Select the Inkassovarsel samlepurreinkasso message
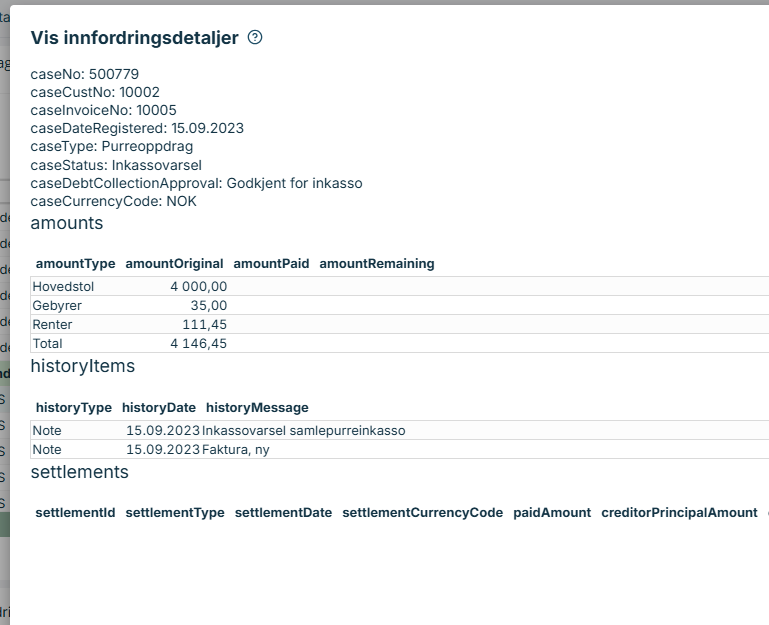This screenshot has height=625, width=769. [304, 431]
